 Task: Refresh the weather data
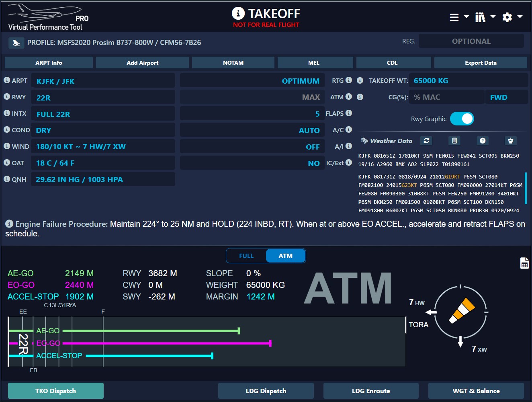(x=426, y=141)
